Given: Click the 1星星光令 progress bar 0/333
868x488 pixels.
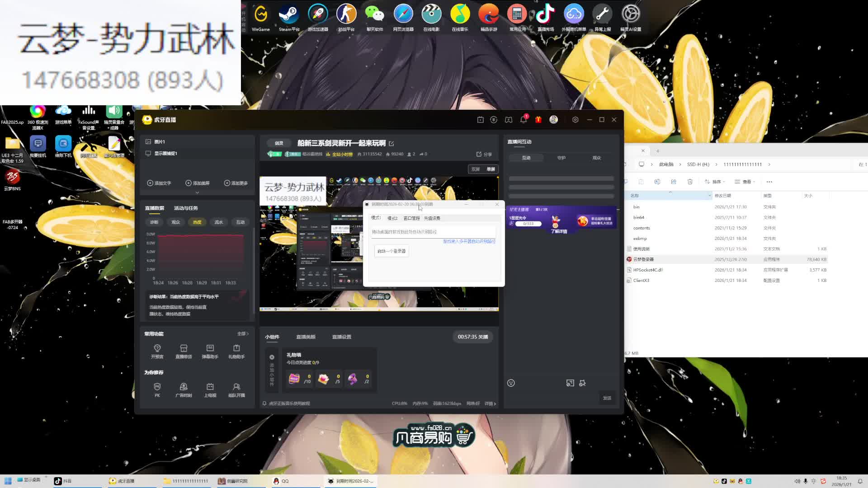Looking at the screenshot, I should [x=528, y=224].
